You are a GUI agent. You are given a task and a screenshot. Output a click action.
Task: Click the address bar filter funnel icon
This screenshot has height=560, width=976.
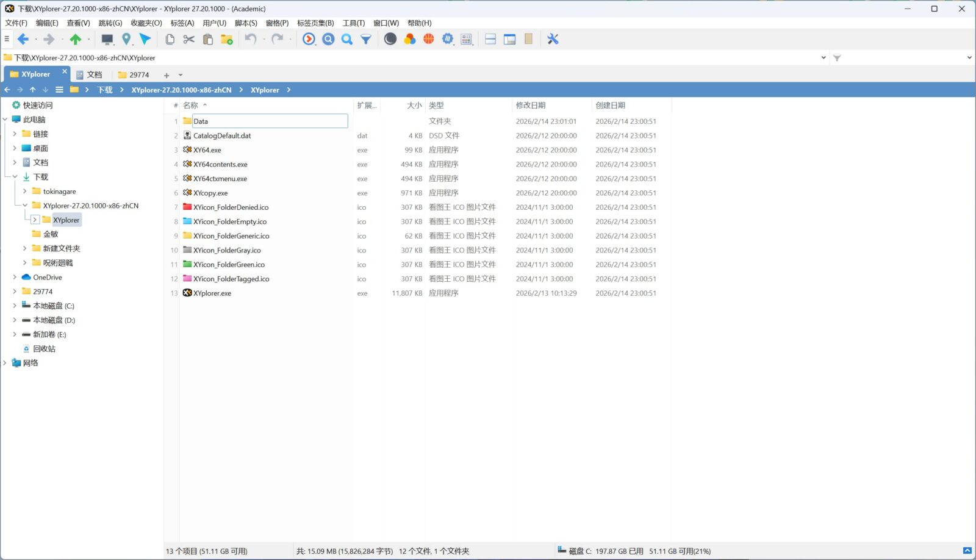(837, 58)
